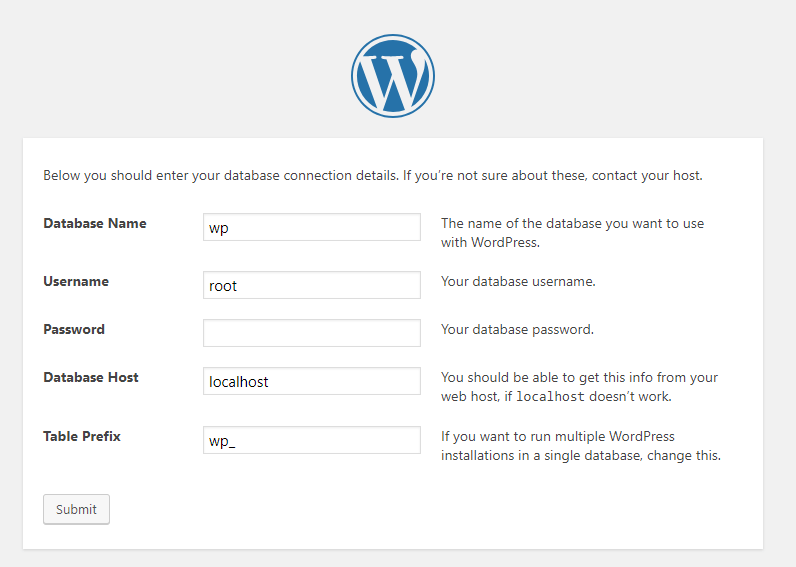Click the 'Your database password.' help text
The width and height of the screenshot is (796, 567).
(517, 329)
